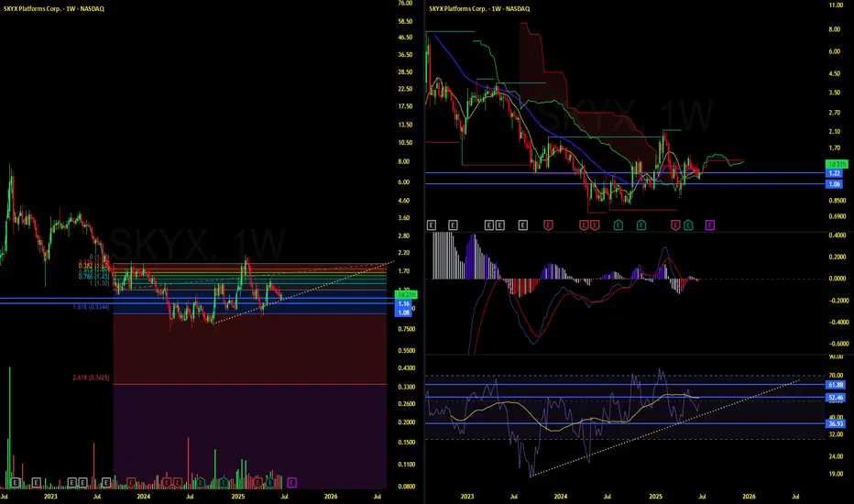Click the 2.618 (0.3429) Fibonacci level label
Viewport: 854px width, 504px height.
point(91,378)
